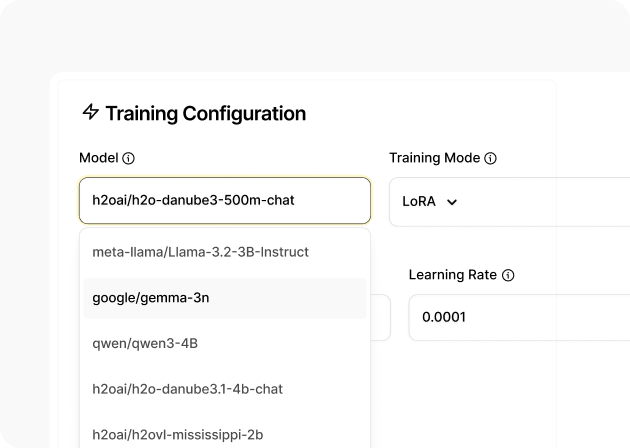Choose h2oai/h2ovl-mississippi-2b from the list

click(177, 434)
